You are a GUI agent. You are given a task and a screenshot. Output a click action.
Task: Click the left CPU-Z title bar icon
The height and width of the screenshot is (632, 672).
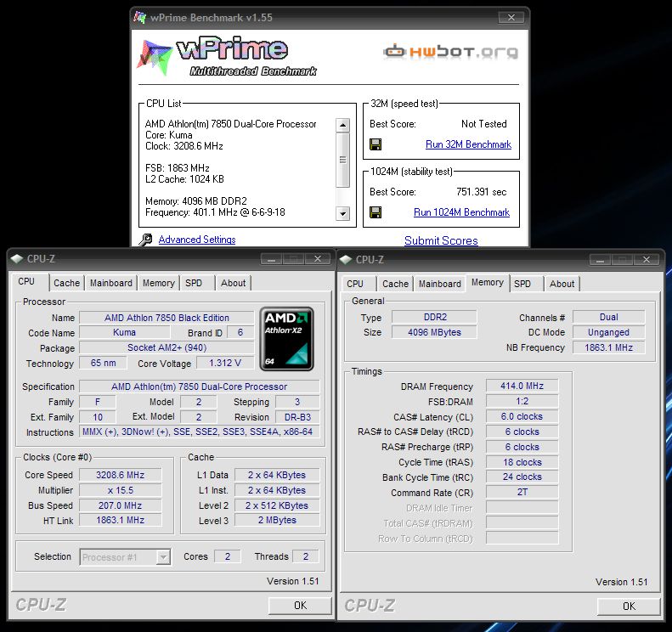tap(17, 259)
